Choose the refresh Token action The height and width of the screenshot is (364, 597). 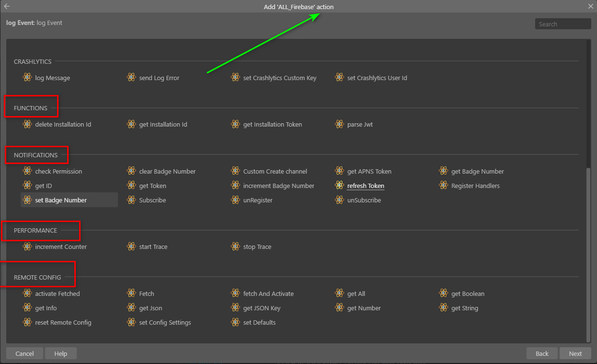coord(365,186)
